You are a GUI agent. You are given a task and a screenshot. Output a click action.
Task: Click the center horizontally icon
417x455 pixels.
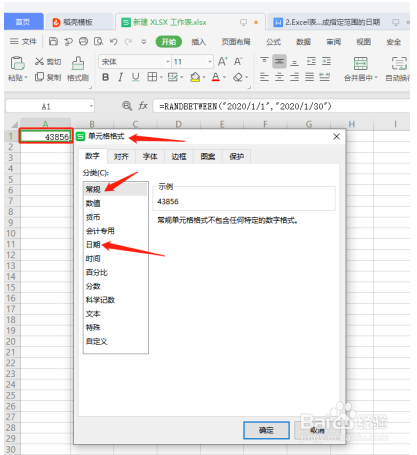pos(279,77)
